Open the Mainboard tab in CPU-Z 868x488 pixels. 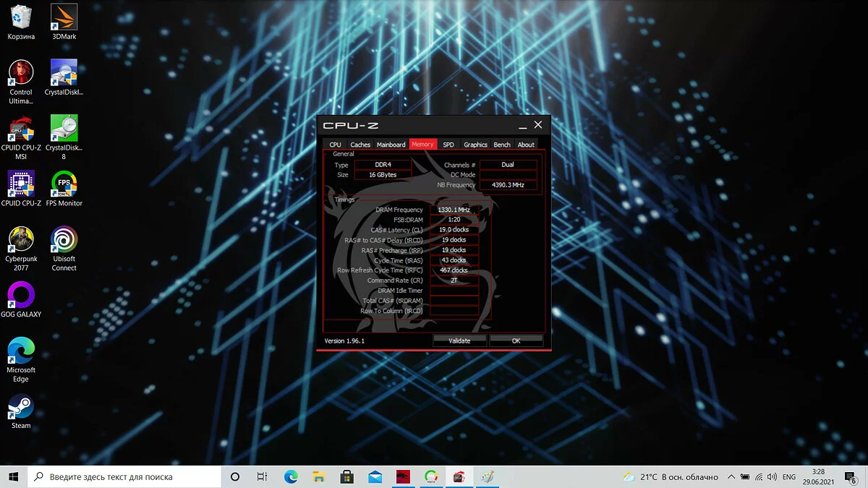391,145
